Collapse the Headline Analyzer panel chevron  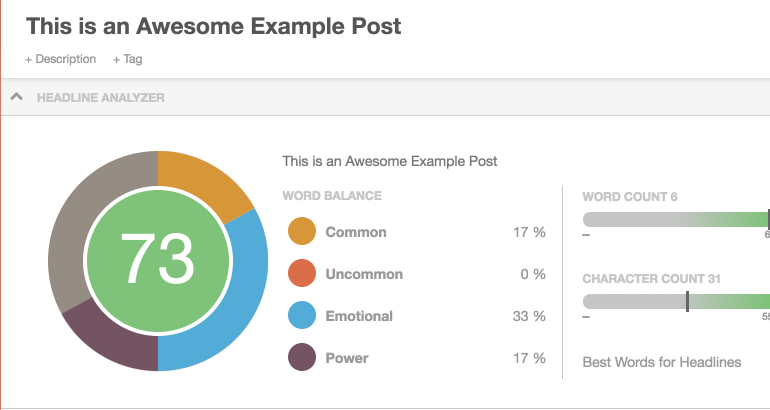[x=17, y=97]
